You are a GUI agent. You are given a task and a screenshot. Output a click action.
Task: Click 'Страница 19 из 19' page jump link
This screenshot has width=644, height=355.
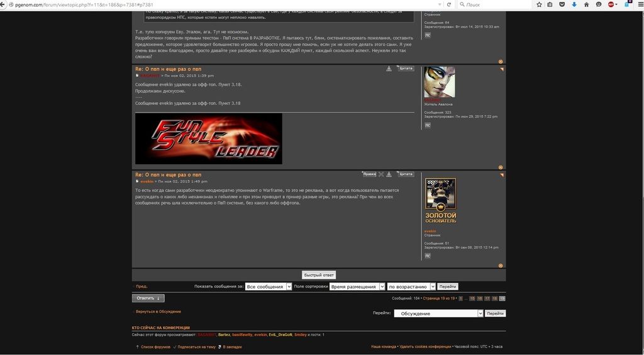pos(438,298)
